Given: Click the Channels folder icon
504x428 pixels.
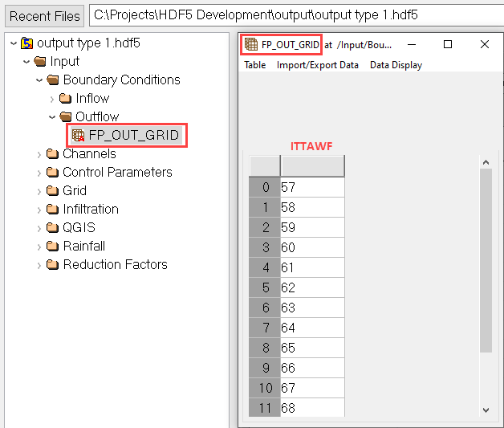Looking at the screenshot, I should 53,153.
